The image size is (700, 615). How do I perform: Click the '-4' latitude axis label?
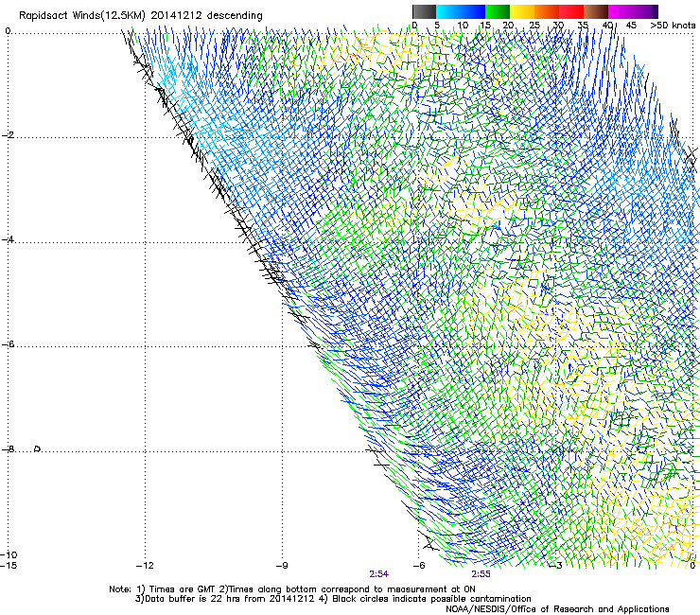coord(8,239)
